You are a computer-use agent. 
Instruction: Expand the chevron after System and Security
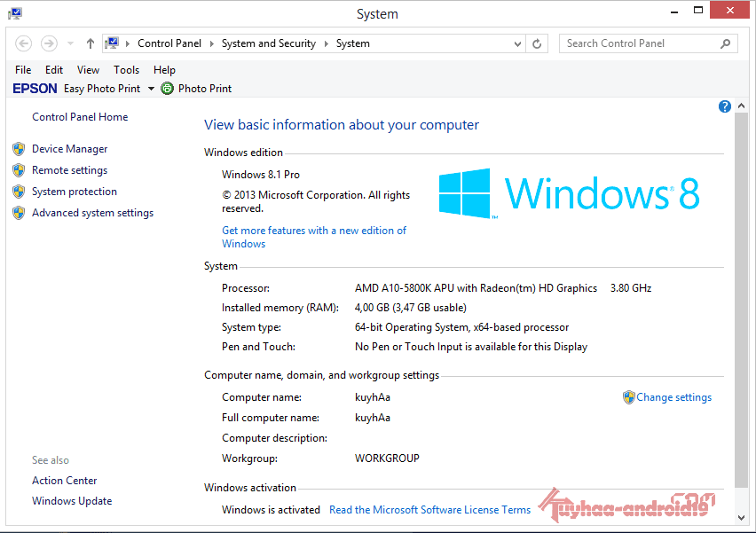(327, 43)
